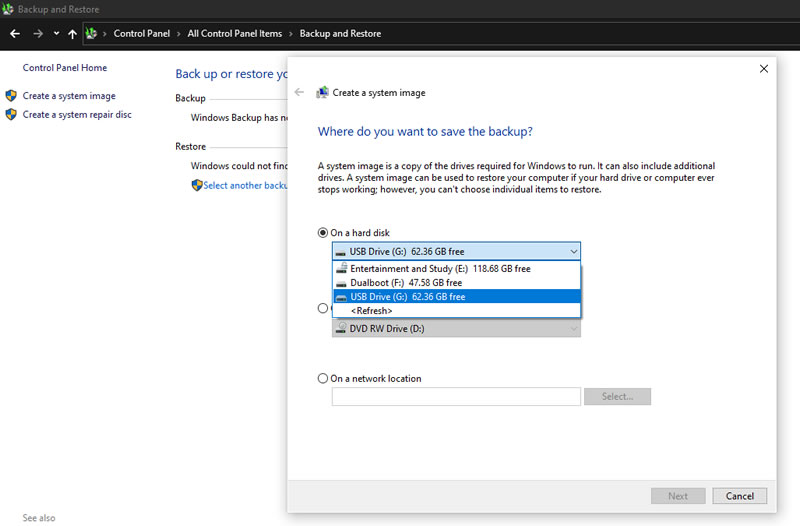This screenshot has height=526, width=800.
Task: Click the wizard back arrow beside Create a system image
Action: coord(299,92)
